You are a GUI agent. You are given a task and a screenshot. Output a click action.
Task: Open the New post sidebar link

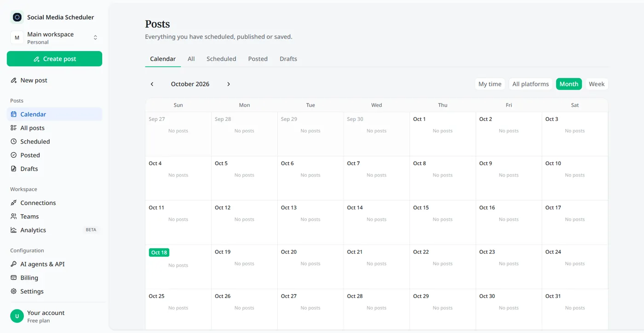click(x=54, y=80)
